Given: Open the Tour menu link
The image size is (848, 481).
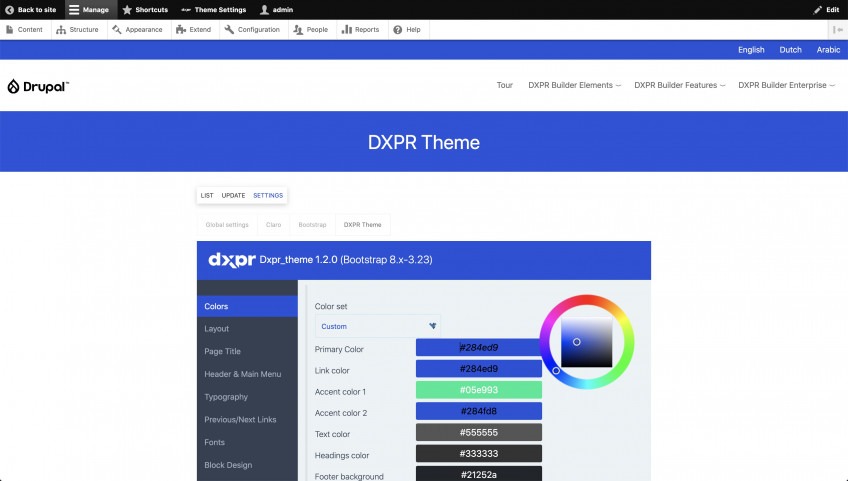Looking at the screenshot, I should [505, 85].
